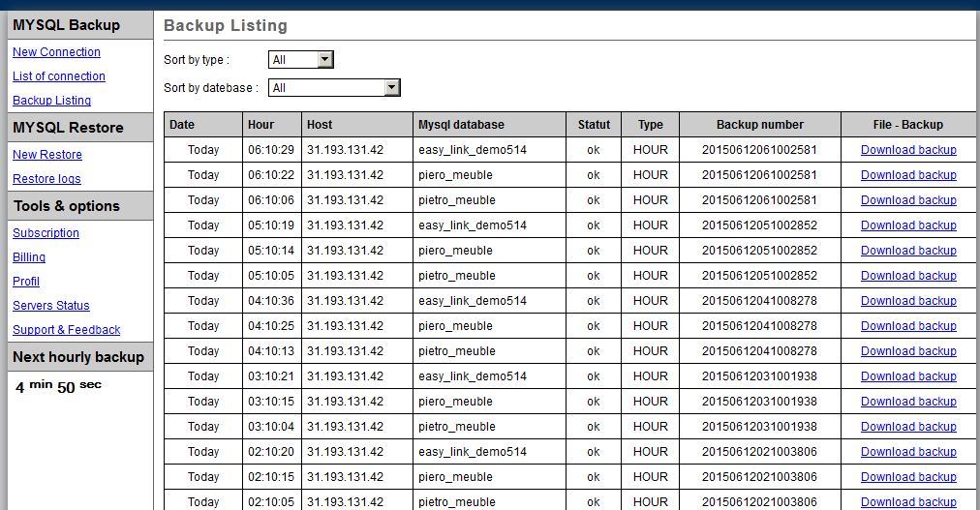
Task: Download backup for easy_link_demo514 at 03:10:21
Action: pyautogui.click(x=908, y=376)
